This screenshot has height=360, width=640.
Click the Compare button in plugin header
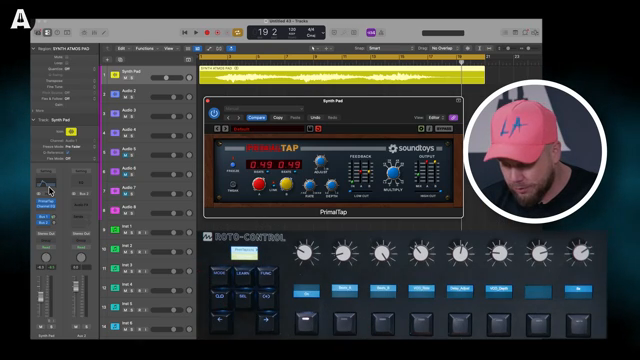click(256, 118)
